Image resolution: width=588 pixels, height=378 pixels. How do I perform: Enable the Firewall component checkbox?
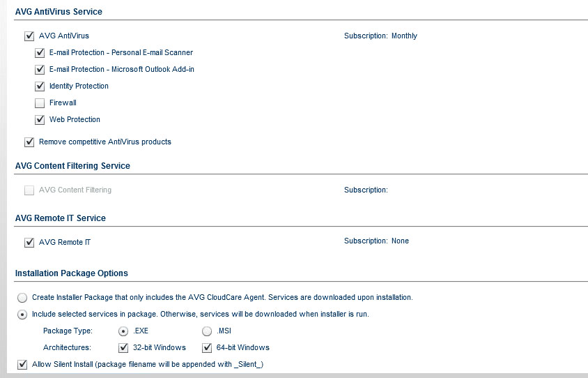click(x=40, y=103)
